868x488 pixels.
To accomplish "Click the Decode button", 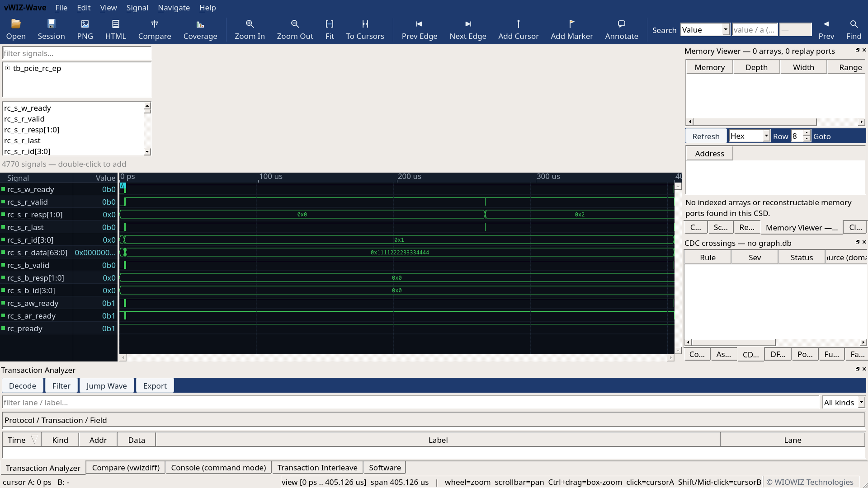I will tap(23, 385).
